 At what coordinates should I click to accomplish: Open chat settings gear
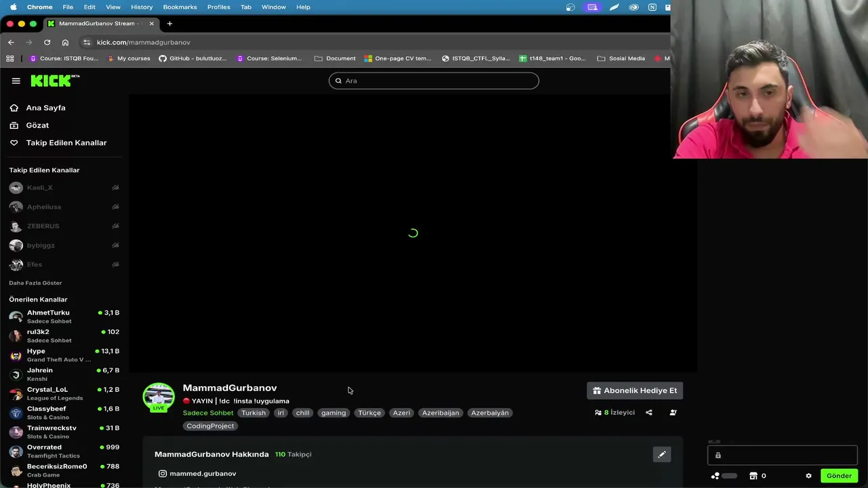coord(808,476)
